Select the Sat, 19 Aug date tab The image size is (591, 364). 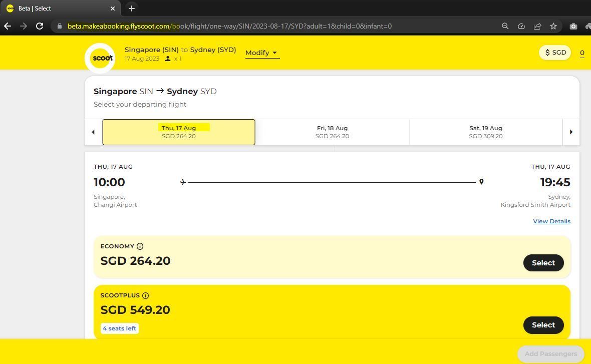tap(485, 132)
